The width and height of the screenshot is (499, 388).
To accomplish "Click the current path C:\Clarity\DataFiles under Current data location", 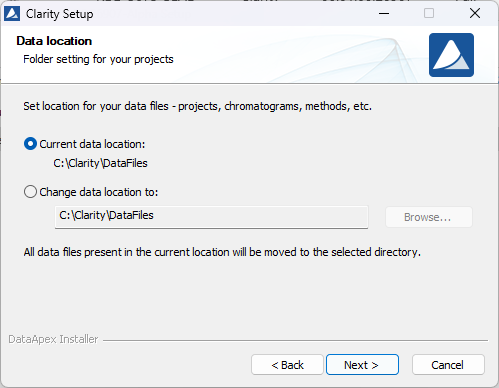I will click(100, 163).
